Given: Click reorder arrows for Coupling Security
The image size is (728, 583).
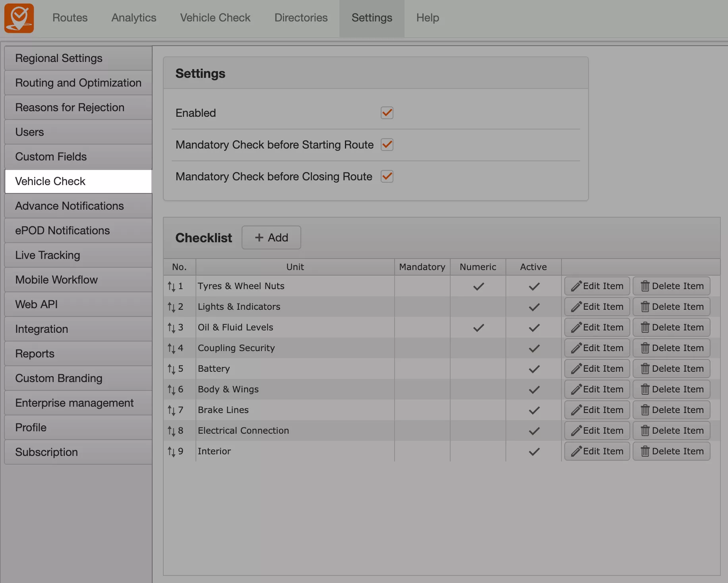Looking at the screenshot, I should [x=171, y=348].
